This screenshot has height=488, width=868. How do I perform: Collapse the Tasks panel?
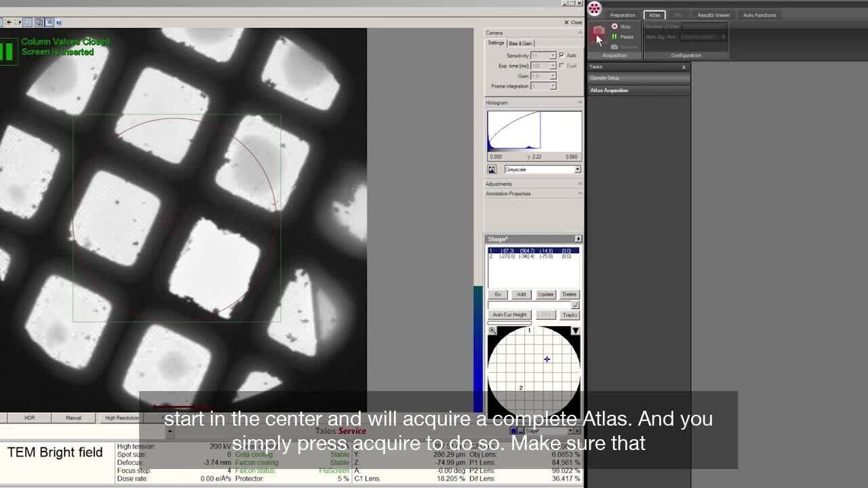coord(684,67)
